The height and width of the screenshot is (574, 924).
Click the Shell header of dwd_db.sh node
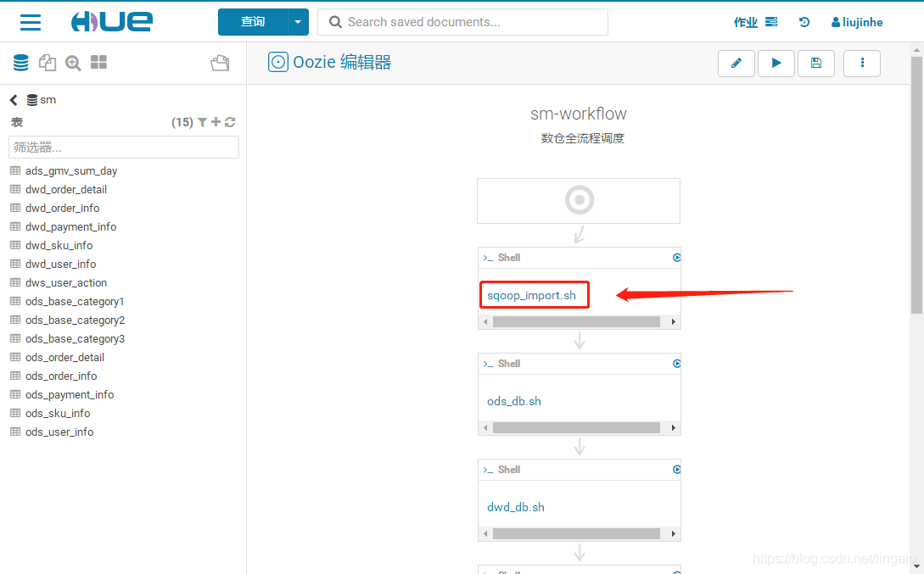509,470
